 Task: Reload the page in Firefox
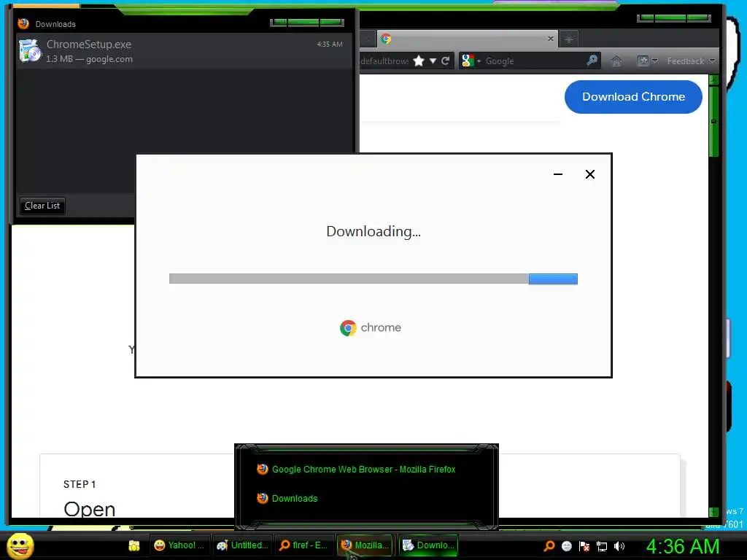pos(446,61)
